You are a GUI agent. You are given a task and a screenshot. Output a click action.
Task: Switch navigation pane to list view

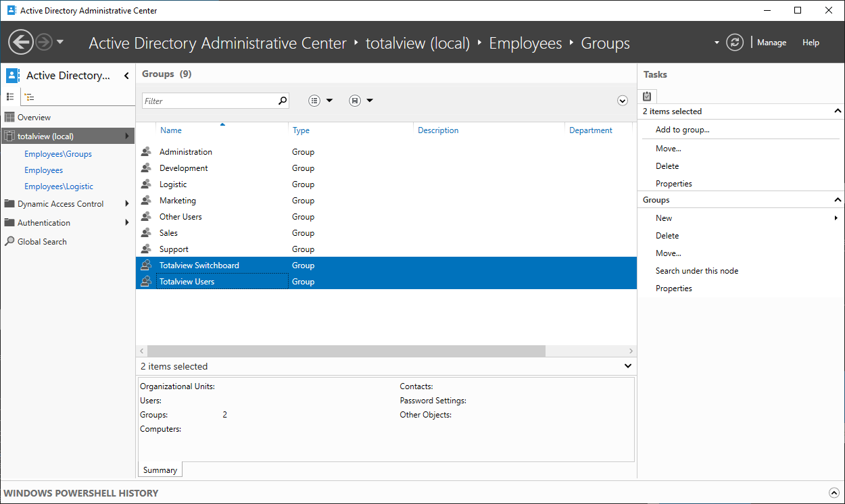(x=10, y=97)
